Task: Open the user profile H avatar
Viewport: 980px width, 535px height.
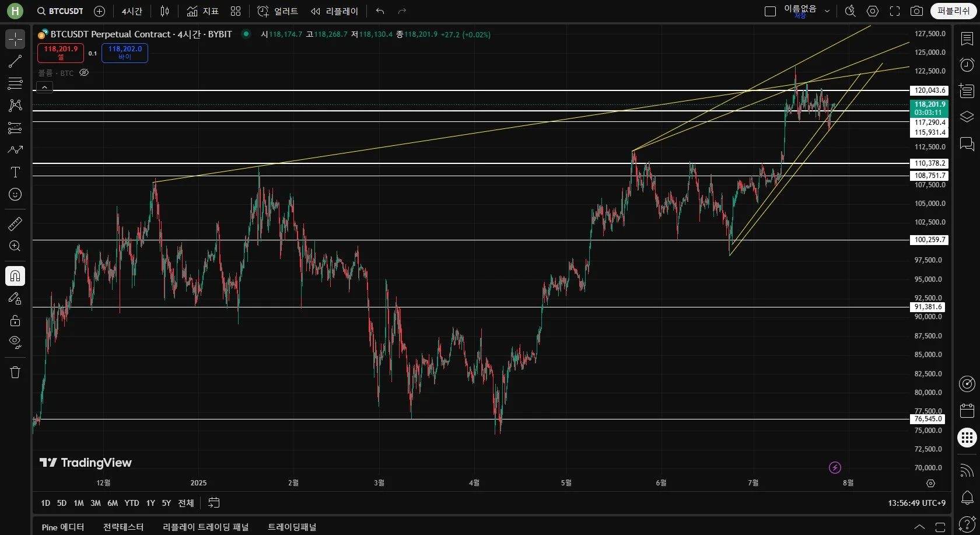Action: [x=15, y=11]
